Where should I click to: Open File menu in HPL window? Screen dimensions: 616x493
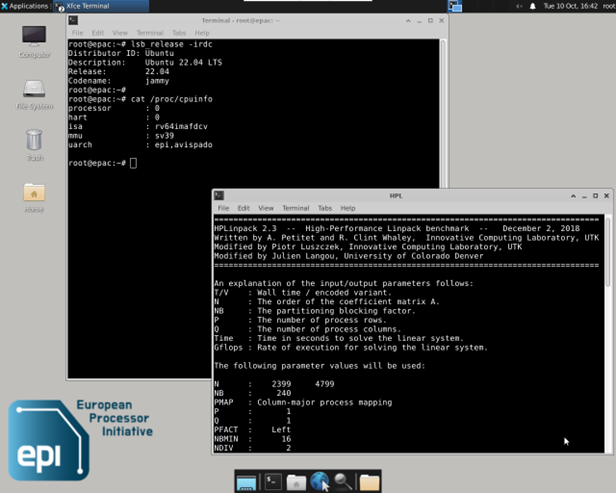[x=224, y=208]
